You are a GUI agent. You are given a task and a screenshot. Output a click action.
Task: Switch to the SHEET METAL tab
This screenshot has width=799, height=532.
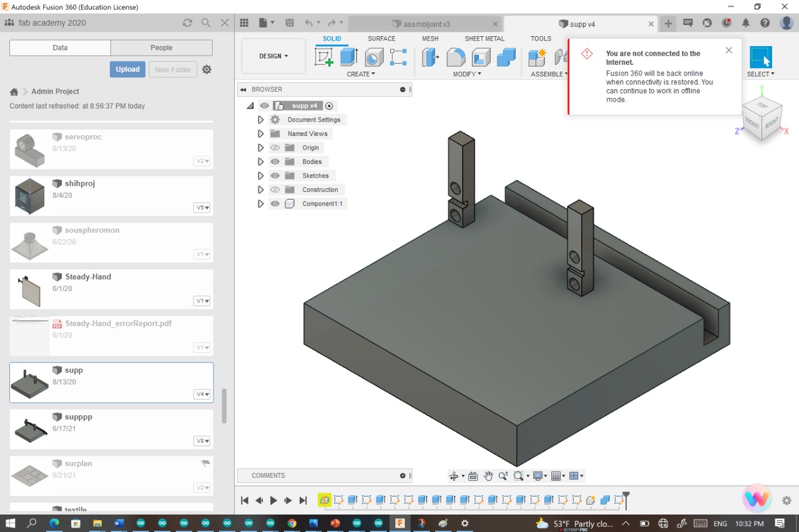tap(484, 39)
